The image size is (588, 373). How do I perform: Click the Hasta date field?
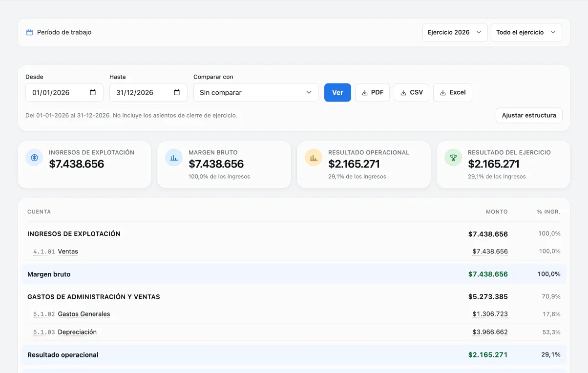click(x=148, y=92)
